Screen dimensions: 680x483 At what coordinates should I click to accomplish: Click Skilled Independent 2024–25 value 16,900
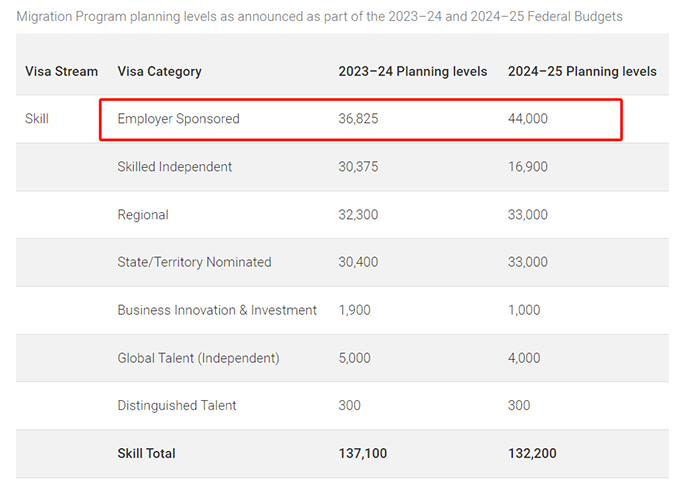(x=528, y=167)
